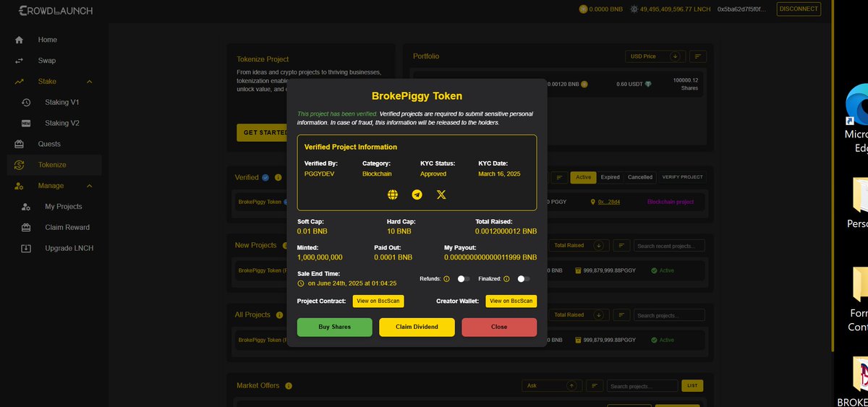This screenshot has height=407, width=868.
Task: Click the Verified section info icon
Action: 278,177
